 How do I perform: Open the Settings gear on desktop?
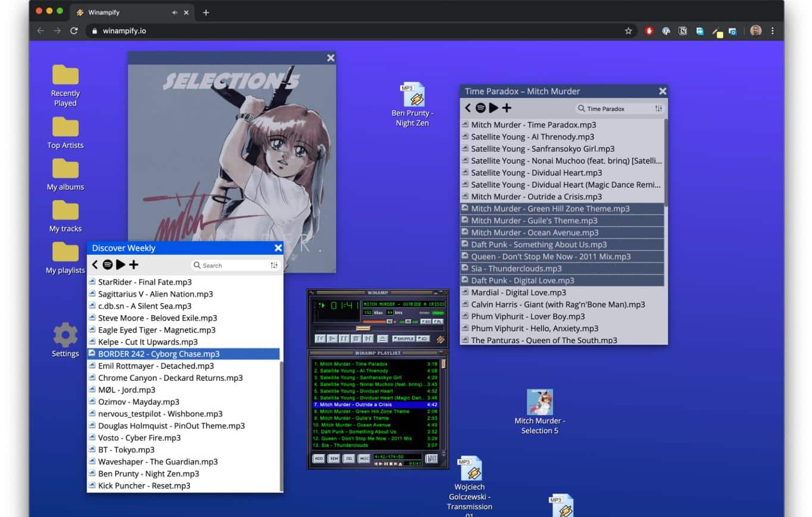[65, 340]
